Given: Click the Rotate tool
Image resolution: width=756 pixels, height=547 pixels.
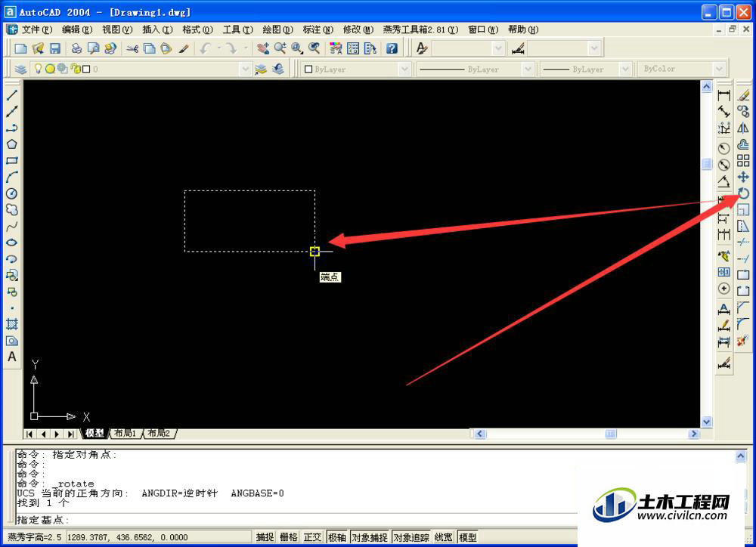Looking at the screenshot, I should 743,193.
